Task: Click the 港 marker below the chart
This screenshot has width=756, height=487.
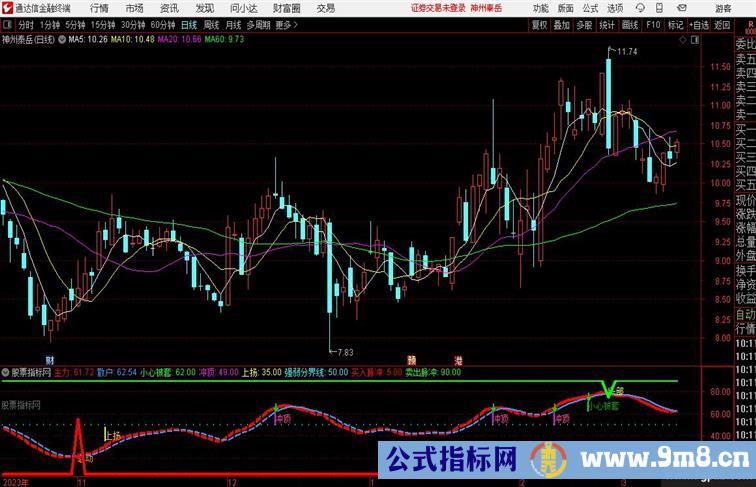Action: 458,360
